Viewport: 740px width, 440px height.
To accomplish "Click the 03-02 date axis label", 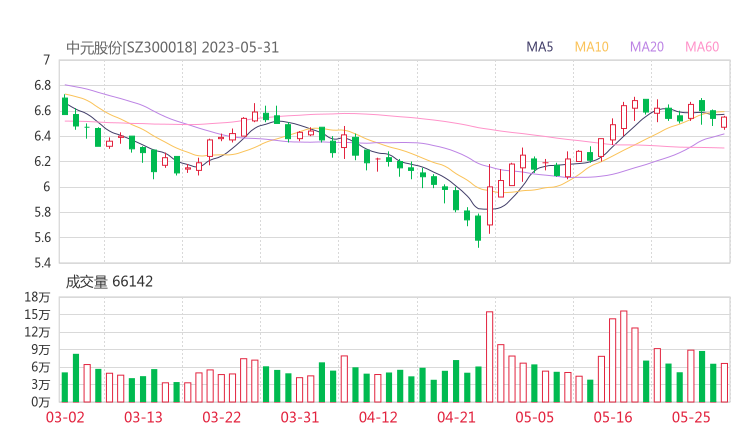I will click(x=65, y=417).
